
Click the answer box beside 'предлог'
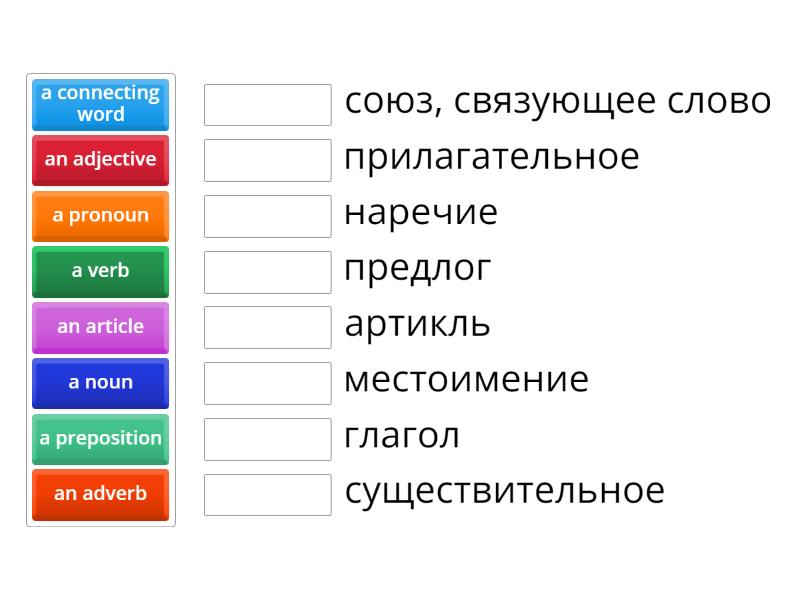pyautogui.click(x=266, y=270)
